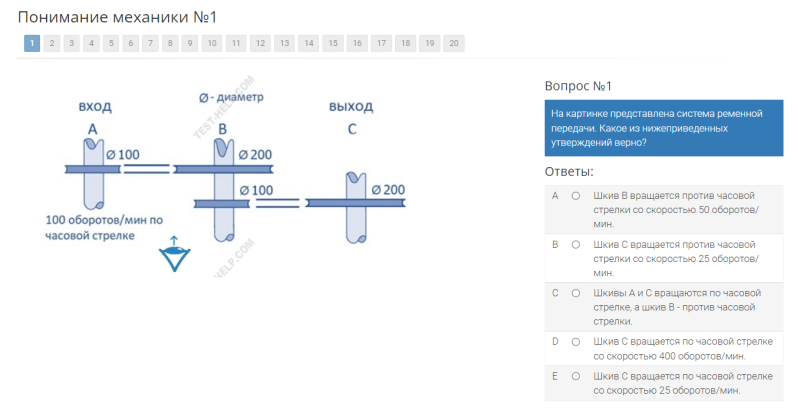Switch to question 12
Image resolution: width=800 pixels, height=419 pixels.
pyautogui.click(x=260, y=43)
